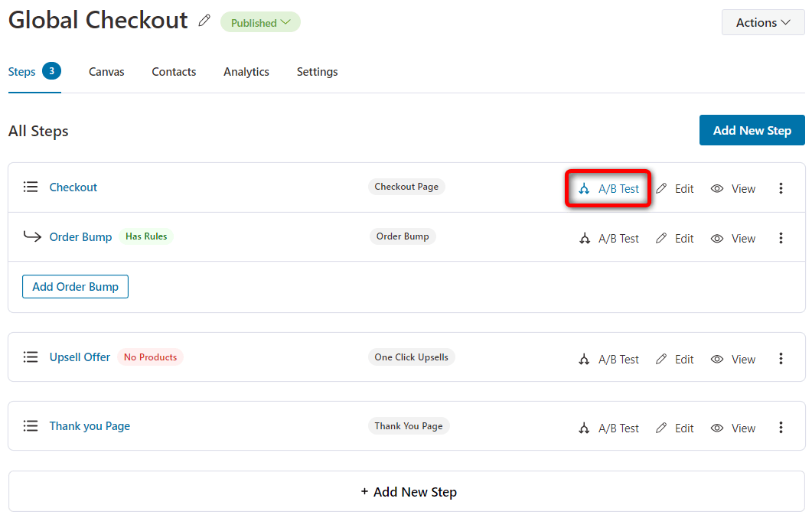Screen dimensions: 812x518
Task: Open the Analytics tab
Action: pos(246,72)
